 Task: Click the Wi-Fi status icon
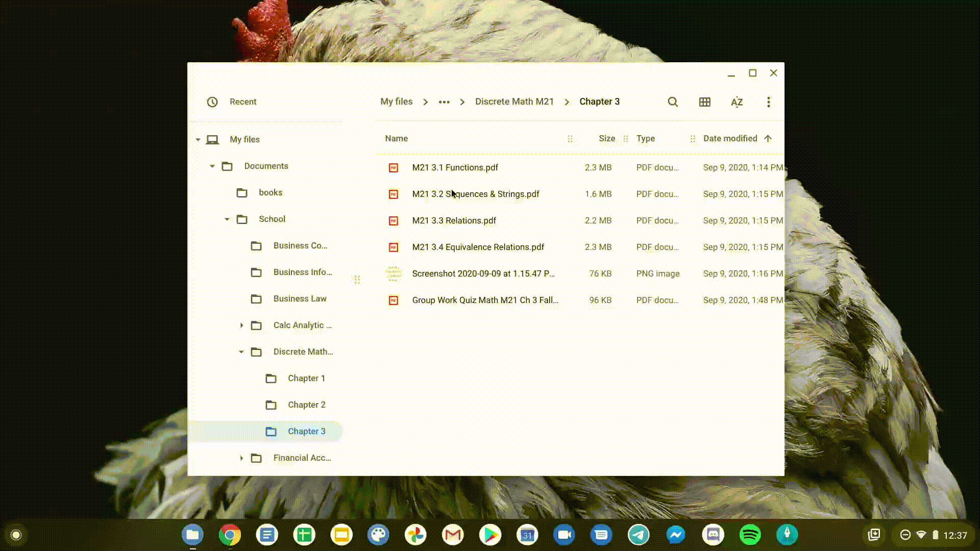pos(921,535)
